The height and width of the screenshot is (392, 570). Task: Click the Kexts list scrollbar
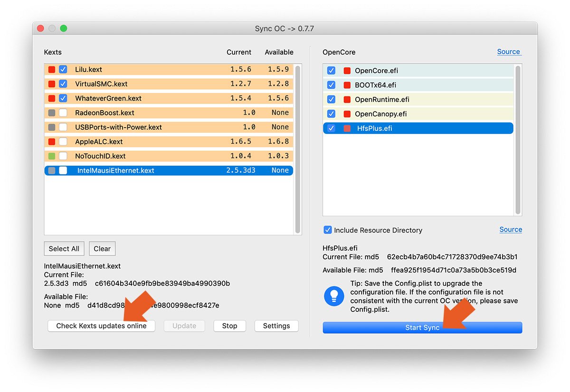coord(298,149)
